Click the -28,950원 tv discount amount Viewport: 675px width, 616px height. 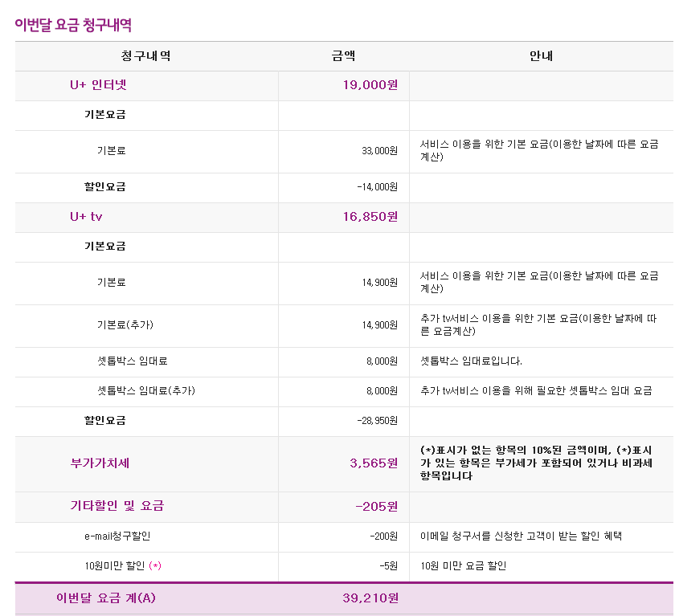377,421
